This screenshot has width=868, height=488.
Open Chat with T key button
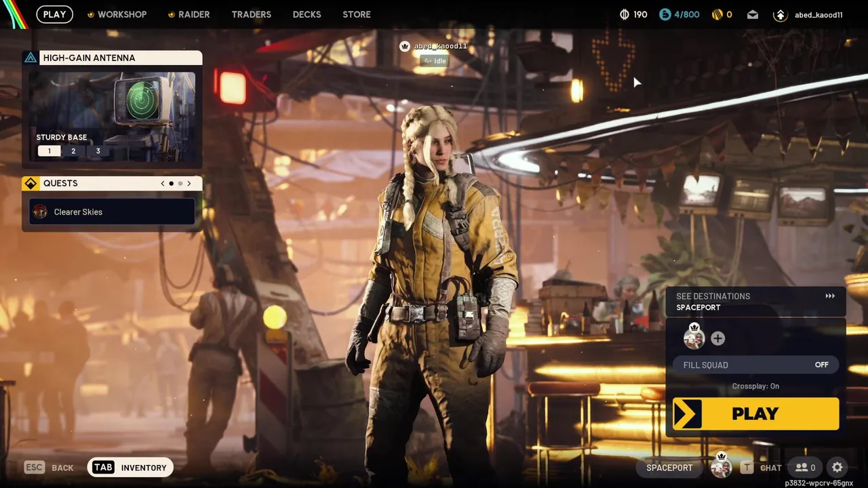point(761,468)
